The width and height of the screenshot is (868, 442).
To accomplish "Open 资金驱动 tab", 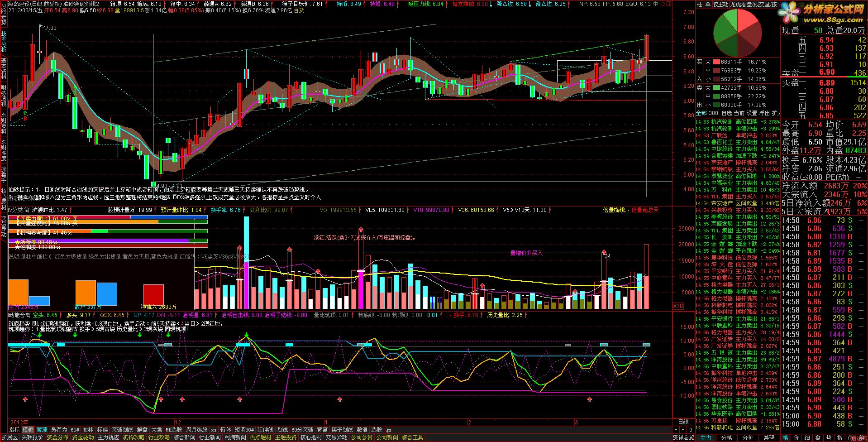I will (83, 437).
